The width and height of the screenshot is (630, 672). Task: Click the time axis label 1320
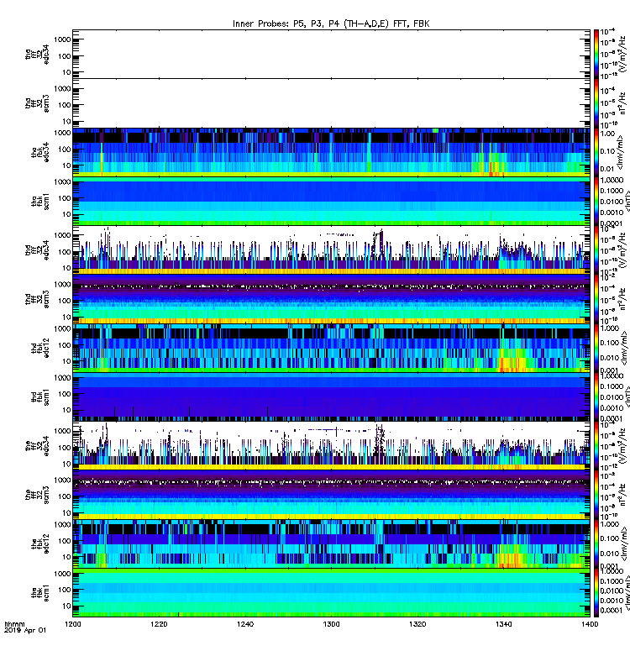[417, 624]
